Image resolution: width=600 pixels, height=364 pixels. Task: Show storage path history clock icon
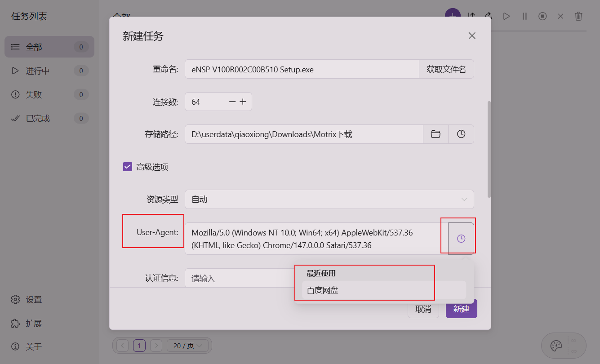pyautogui.click(x=461, y=134)
